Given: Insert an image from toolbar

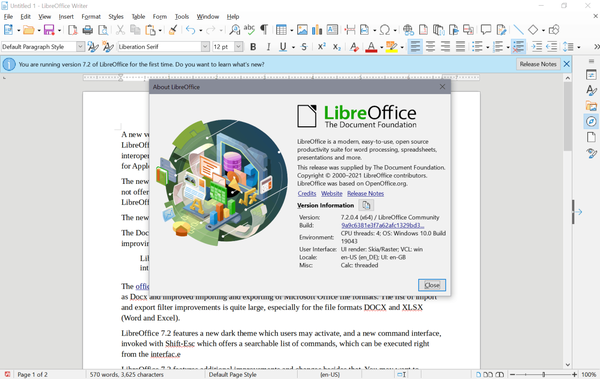Looking at the screenshot, I should [302, 30].
